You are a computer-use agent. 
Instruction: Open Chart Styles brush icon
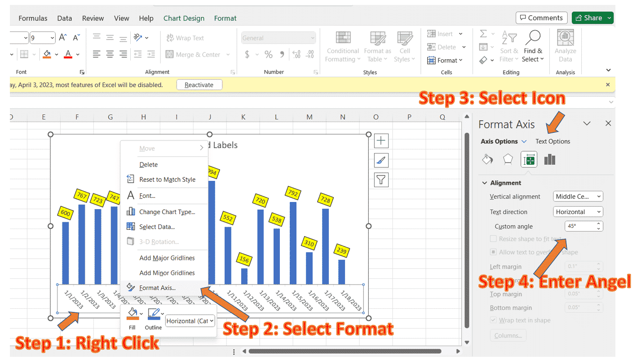380,160
